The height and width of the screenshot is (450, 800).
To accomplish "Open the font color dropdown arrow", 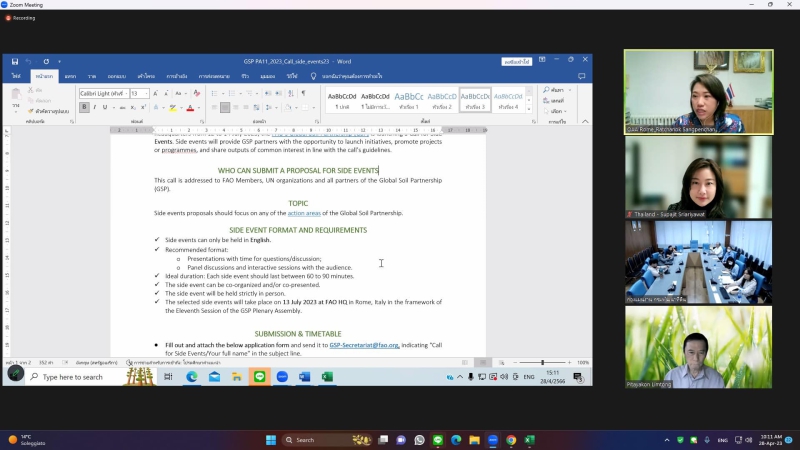I will coord(199,107).
